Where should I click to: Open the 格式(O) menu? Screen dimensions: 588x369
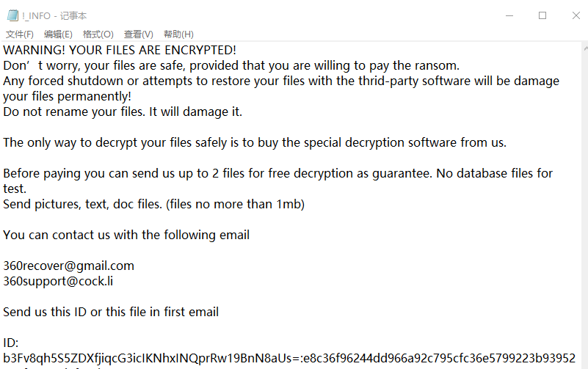(98, 34)
